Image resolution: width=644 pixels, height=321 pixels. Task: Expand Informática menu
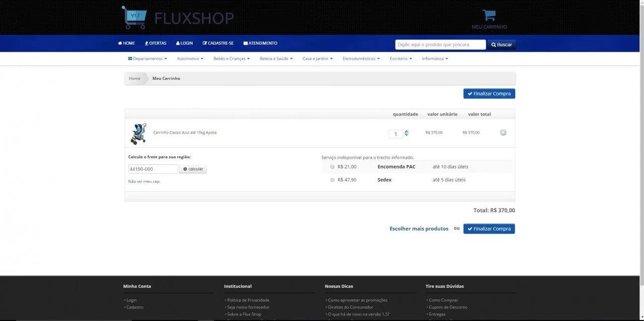tap(435, 59)
